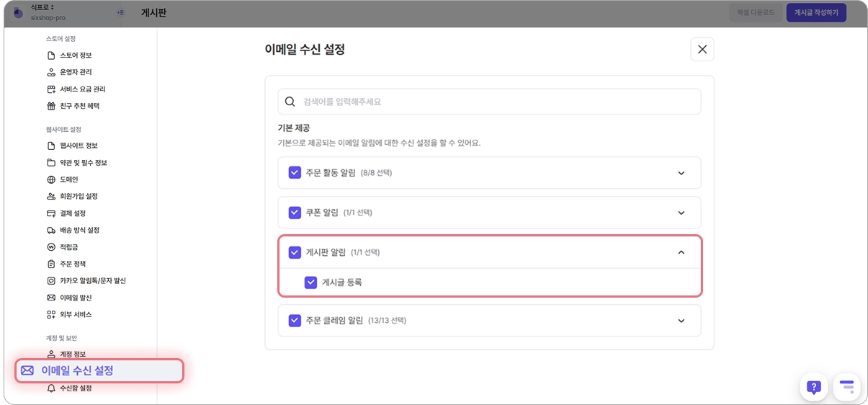Open the 스토어 정보 menu item
Screen dimensions: 868x405
pos(75,55)
